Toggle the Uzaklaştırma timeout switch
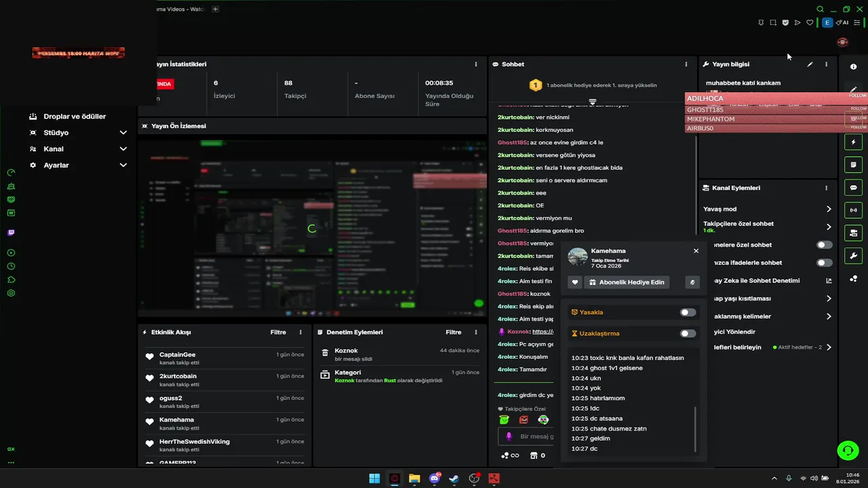The height and width of the screenshot is (488, 868). click(x=688, y=333)
